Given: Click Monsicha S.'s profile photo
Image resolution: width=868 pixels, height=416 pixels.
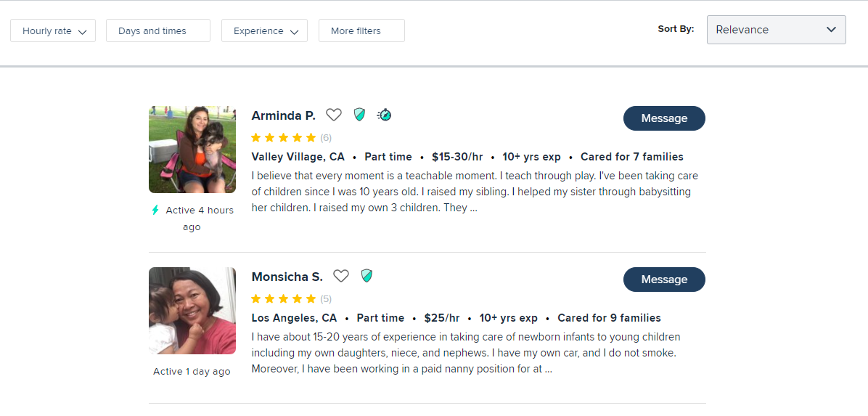Looking at the screenshot, I should click(x=192, y=311).
